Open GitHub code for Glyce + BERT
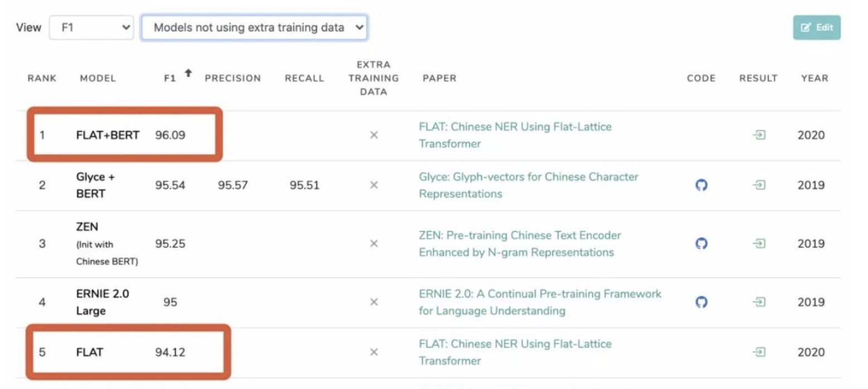Image resolution: width=868 pixels, height=389 pixels. coord(701,185)
